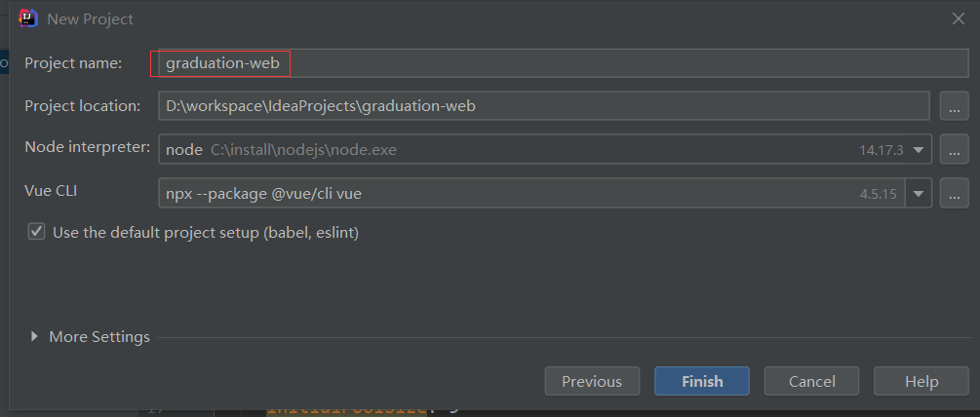The width and height of the screenshot is (980, 417).
Task: Open Node interpreter browse ellipsis button
Action: click(x=955, y=149)
